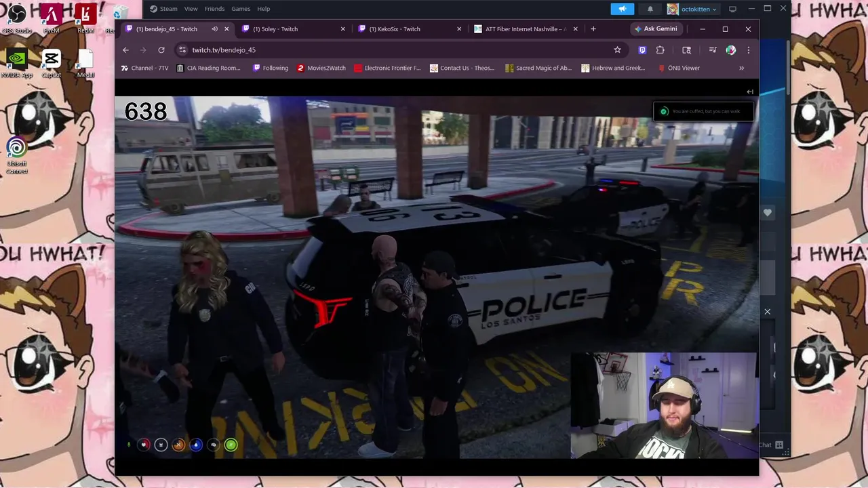Click Steam announcements megaphone button
Image resolution: width=868 pixels, height=488 pixels.
[622, 9]
